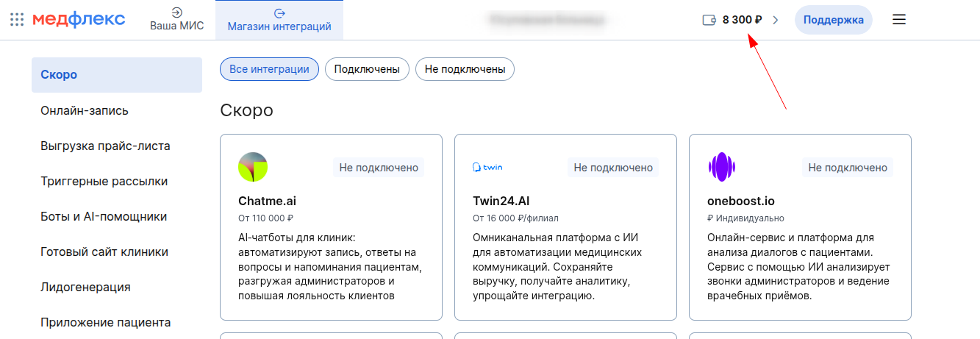Click the Chatme.ai logo
Viewport: 980px width, 339px height.
pyautogui.click(x=253, y=167)
